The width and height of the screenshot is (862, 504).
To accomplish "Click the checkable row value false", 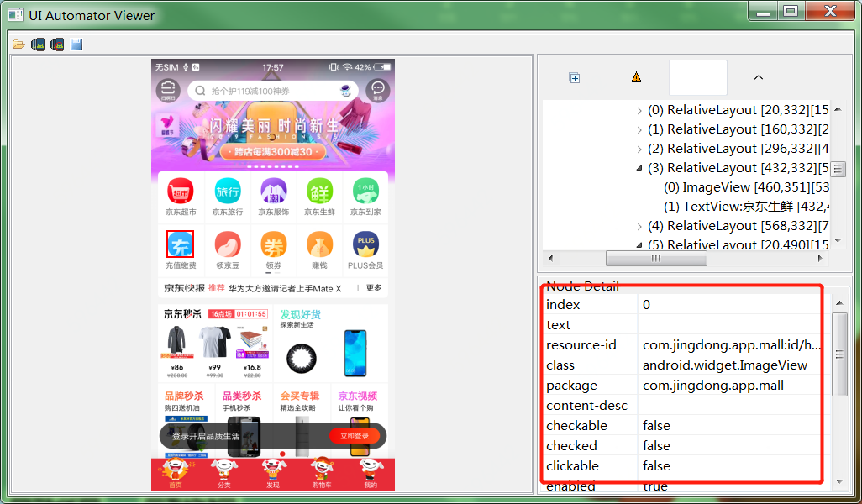I will click(x=656, y=426).
